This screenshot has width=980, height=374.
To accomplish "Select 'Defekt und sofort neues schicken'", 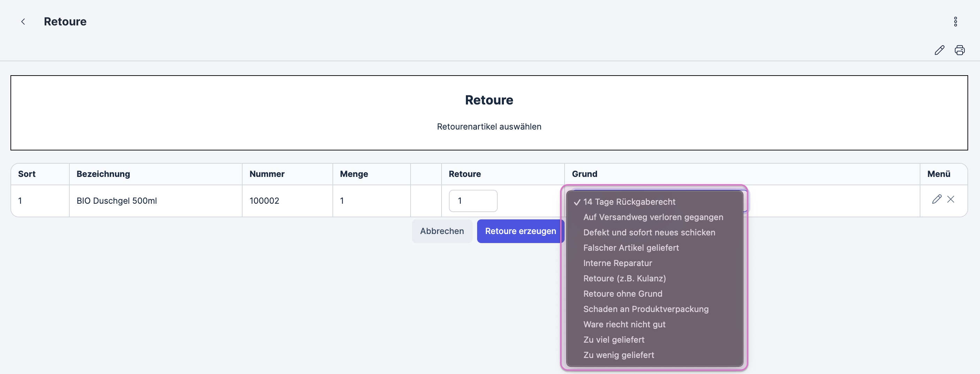I will tap(649, 232).
